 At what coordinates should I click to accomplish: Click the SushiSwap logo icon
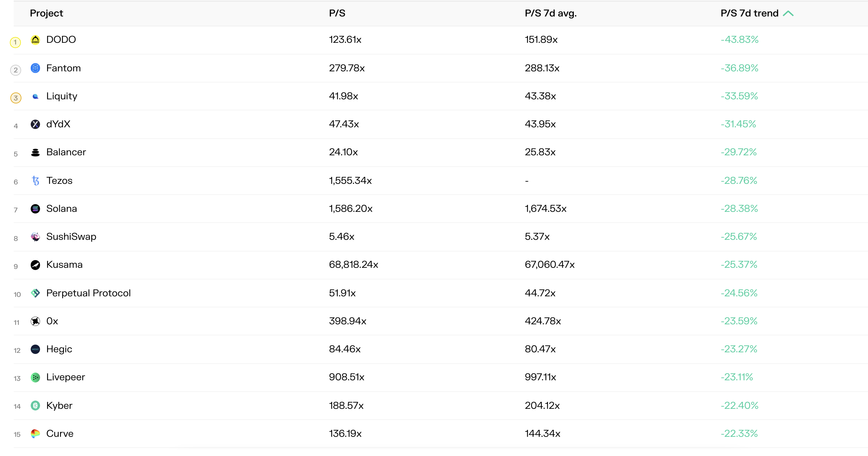coord(35,237)
